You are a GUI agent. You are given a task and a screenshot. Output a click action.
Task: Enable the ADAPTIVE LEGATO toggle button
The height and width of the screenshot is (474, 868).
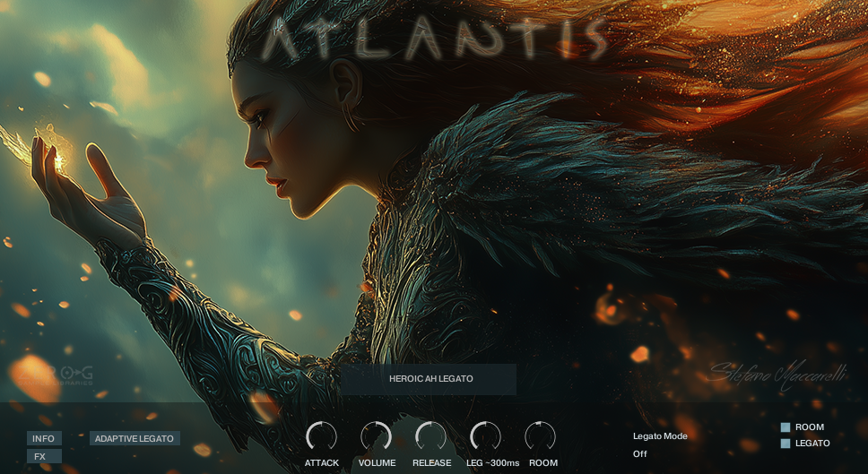coord(135,438)
